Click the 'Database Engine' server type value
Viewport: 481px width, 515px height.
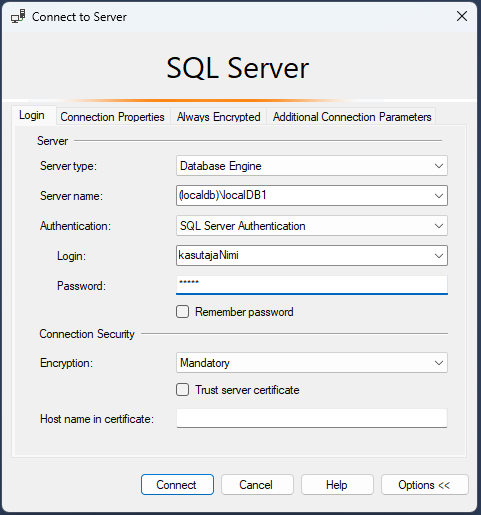click(x=221, y=166)
